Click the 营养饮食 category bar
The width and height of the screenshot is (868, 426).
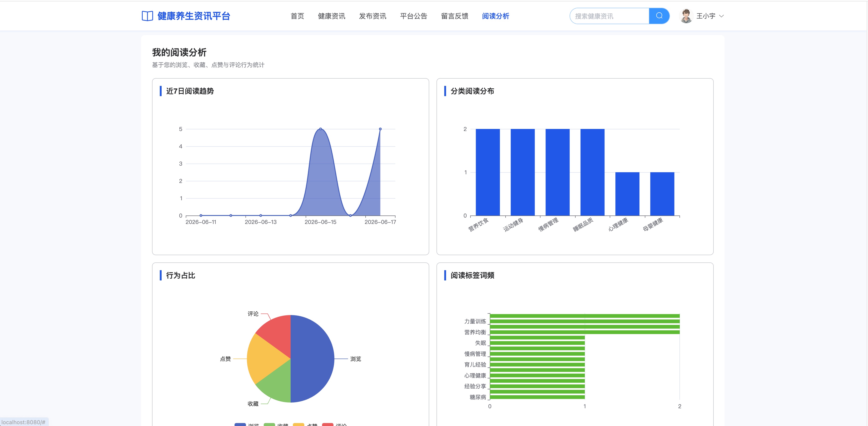point(488,172)
